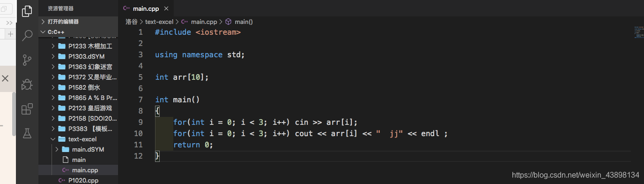This screenshot has width=644, height=184.
Task: Click the using namespace std; line
Action: [200, 54]
